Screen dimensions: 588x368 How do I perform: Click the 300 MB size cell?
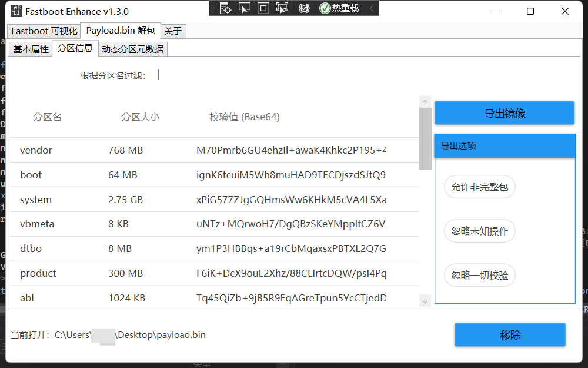(126, 273)
